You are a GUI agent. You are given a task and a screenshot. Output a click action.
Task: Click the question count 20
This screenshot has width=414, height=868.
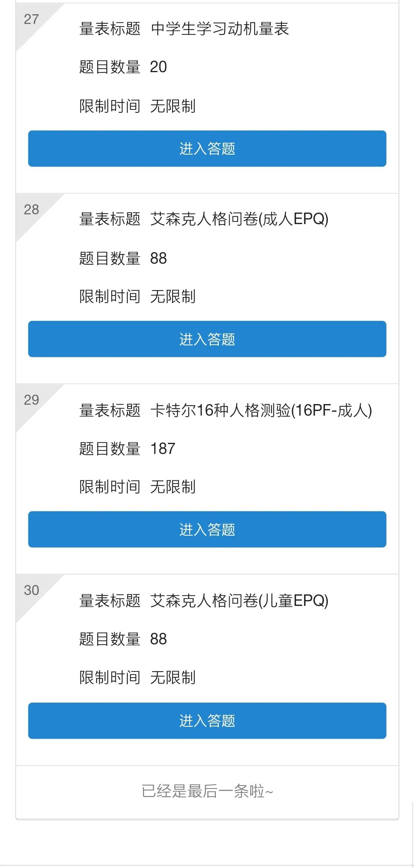coord(158,67)
